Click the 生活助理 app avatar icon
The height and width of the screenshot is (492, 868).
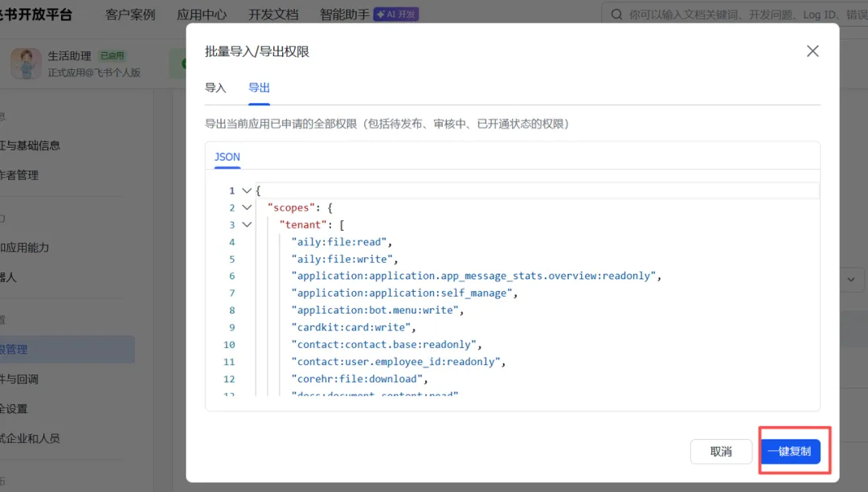[x=26, y=64]
